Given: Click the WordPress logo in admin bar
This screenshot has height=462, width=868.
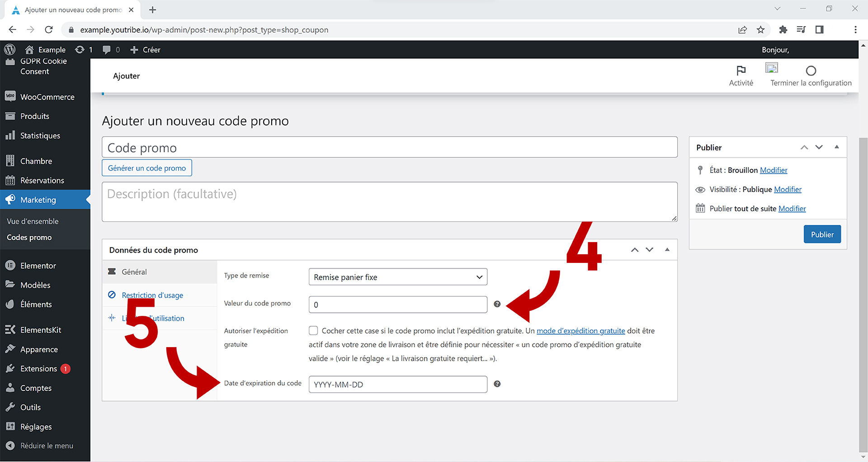Looking at the screenshot, I should click(x=9, y=49).
